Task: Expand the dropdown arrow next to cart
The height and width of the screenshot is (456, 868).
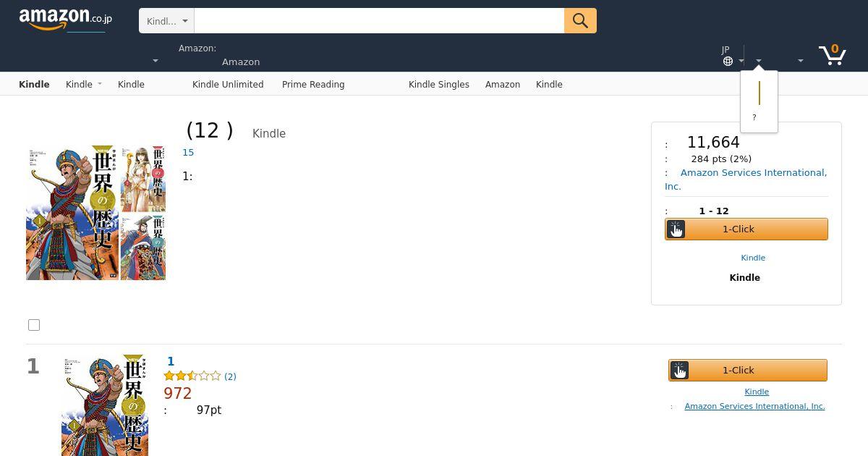Action: tap(800, 62)
